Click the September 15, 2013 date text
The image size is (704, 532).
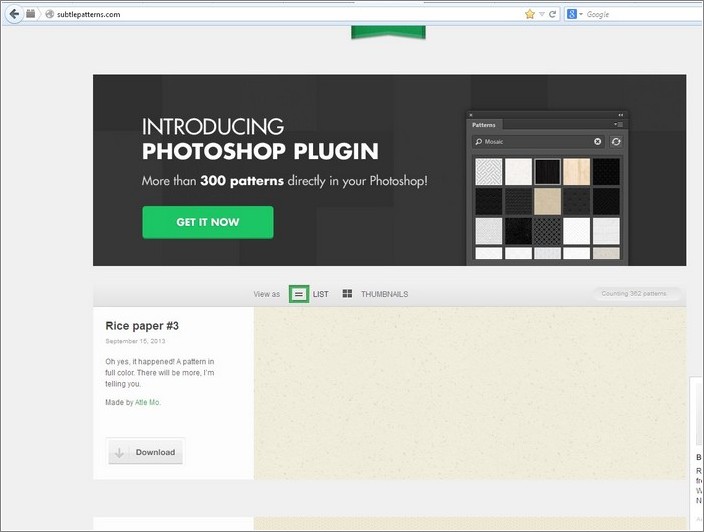(x=135, y=341)
